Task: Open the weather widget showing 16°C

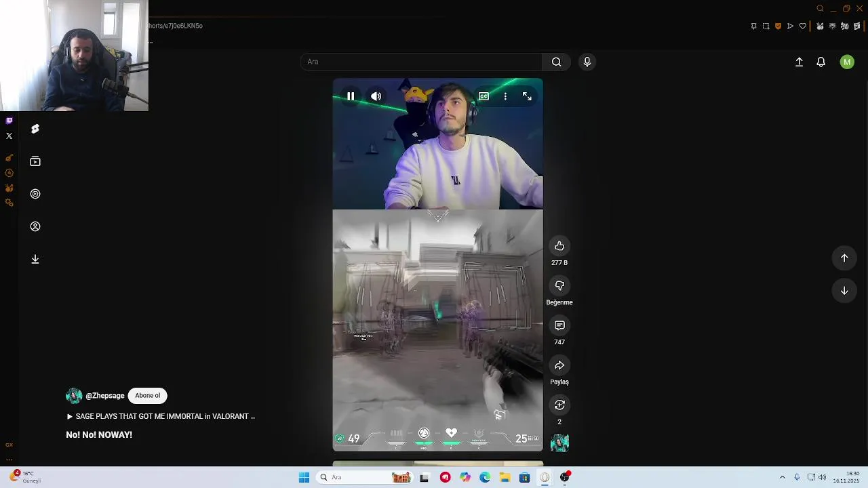Action: (24, 477)
